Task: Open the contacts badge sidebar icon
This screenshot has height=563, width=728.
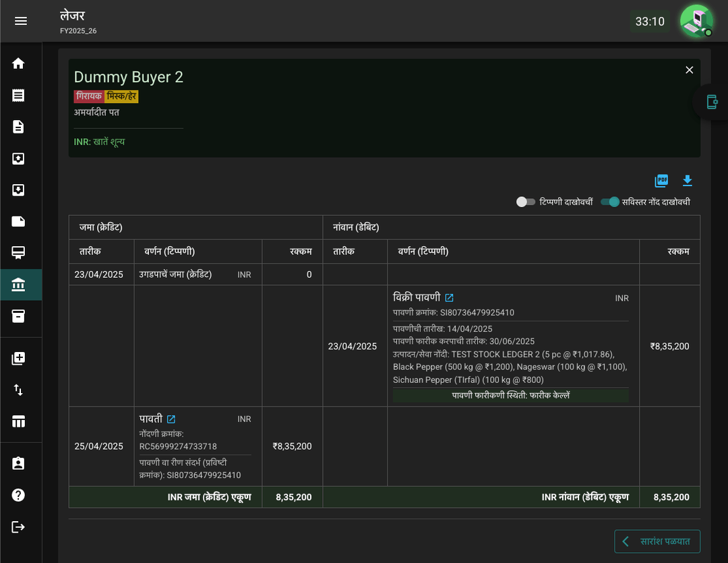Action: tap(18, 463)
